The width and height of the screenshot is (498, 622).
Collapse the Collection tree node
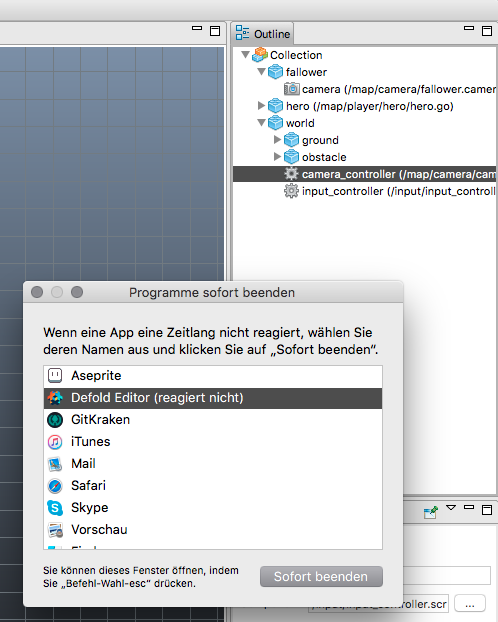coord(246,54)
